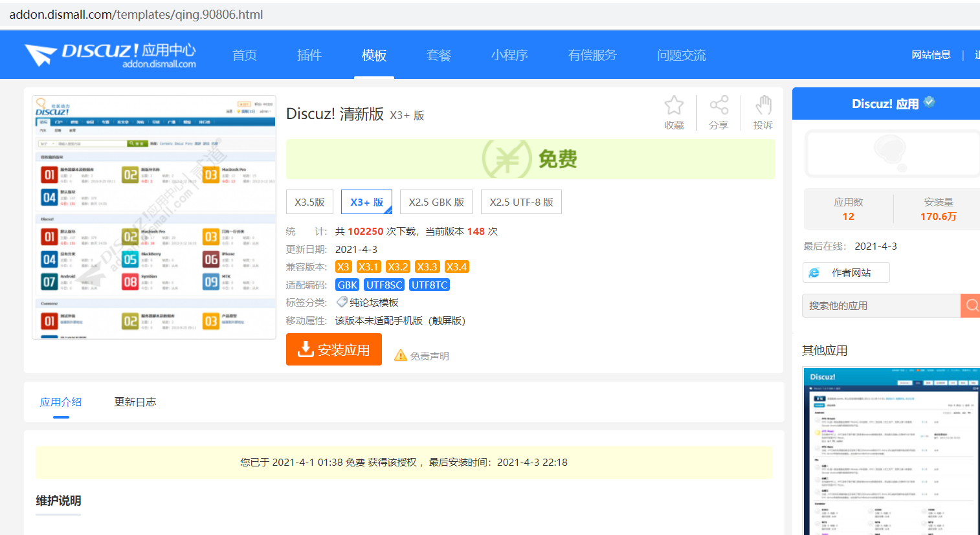Viewport: 980px width, 535px height.
Task: Switch to the 更新日志 tab
Action: pos(135,402)
